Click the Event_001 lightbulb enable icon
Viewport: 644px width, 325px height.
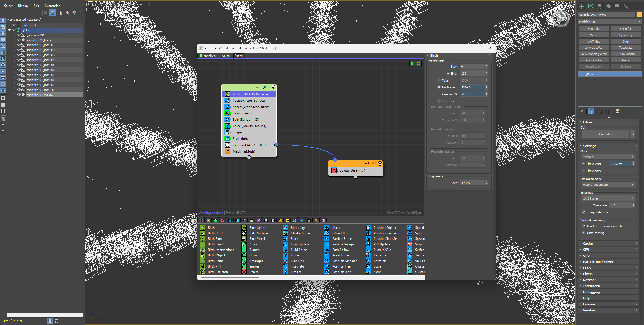273,87
